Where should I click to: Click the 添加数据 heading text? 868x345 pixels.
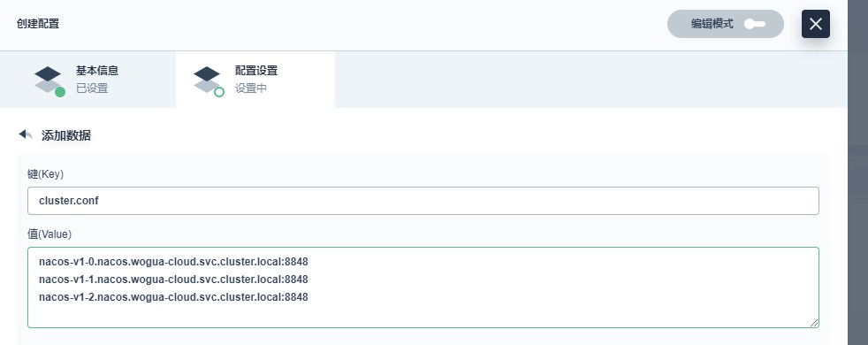pyautogui.click(x=66, y=135)
